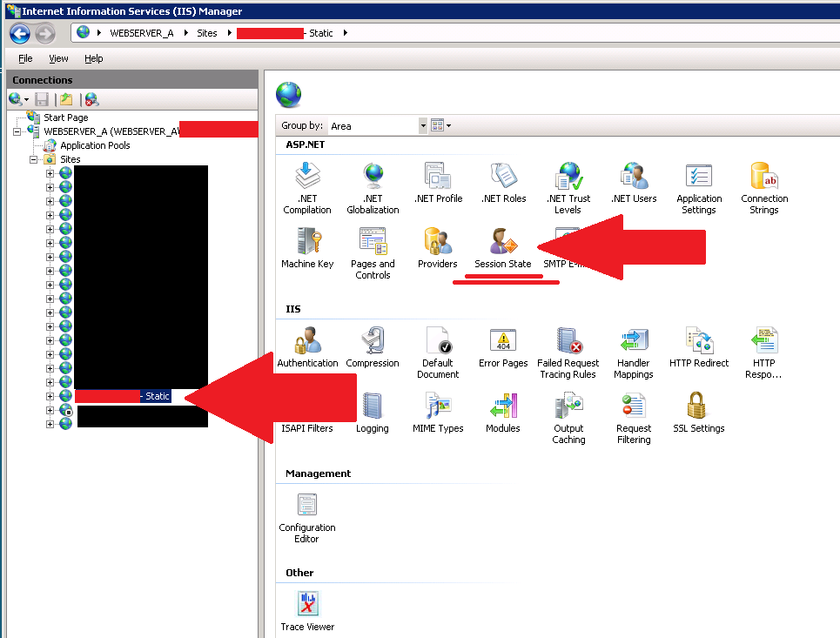Open the .NET Users feature

(x=634, y=183)
